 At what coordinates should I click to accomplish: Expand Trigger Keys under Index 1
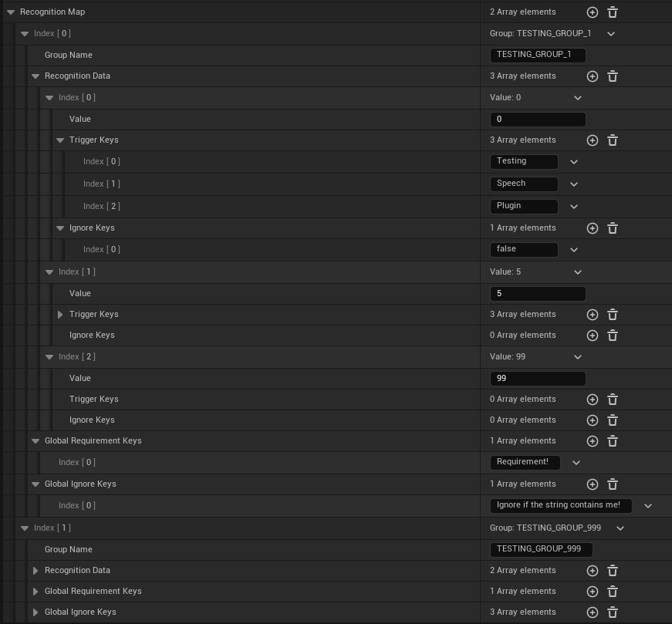coord(60,314)
